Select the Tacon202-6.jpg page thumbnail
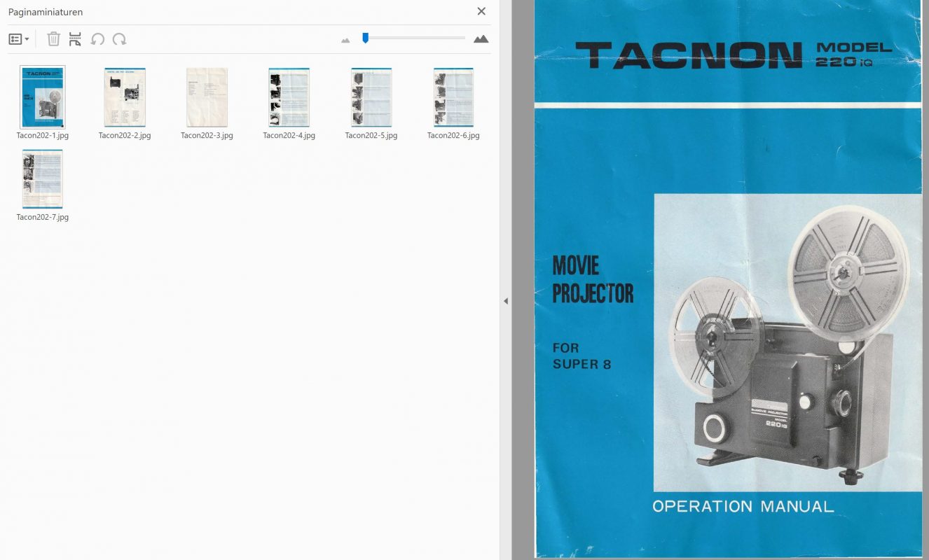Viewport: 929px width, 560px height. click(453, 97)
